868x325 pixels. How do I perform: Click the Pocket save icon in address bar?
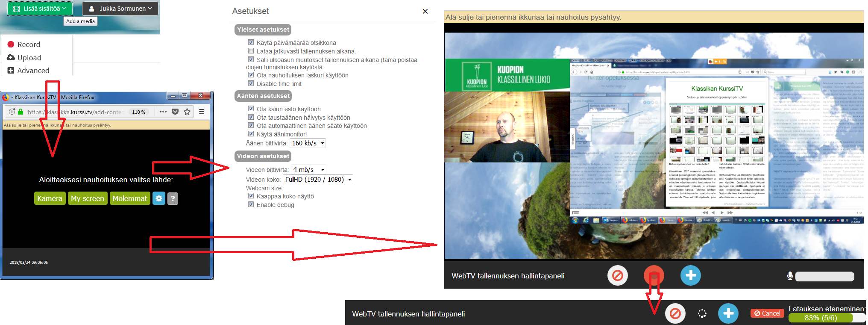click(x=175, y=112)
